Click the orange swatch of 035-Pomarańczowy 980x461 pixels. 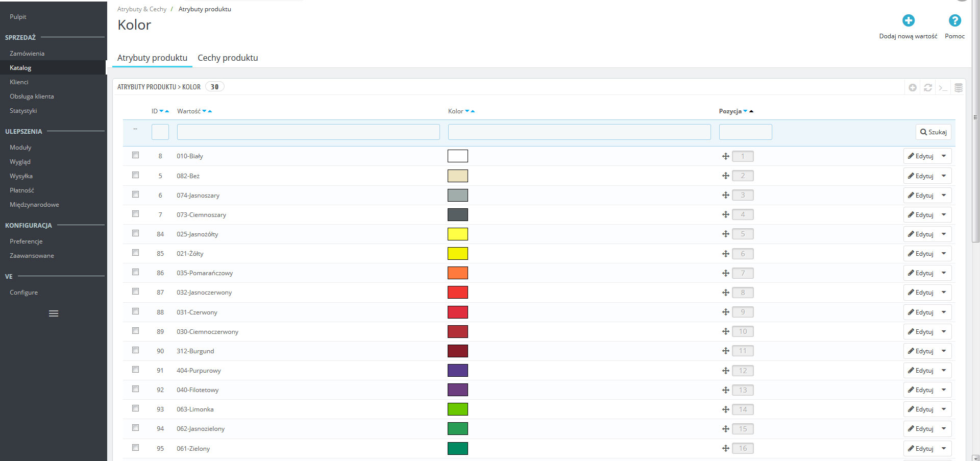pyautogui.click(x=458, y=273)
